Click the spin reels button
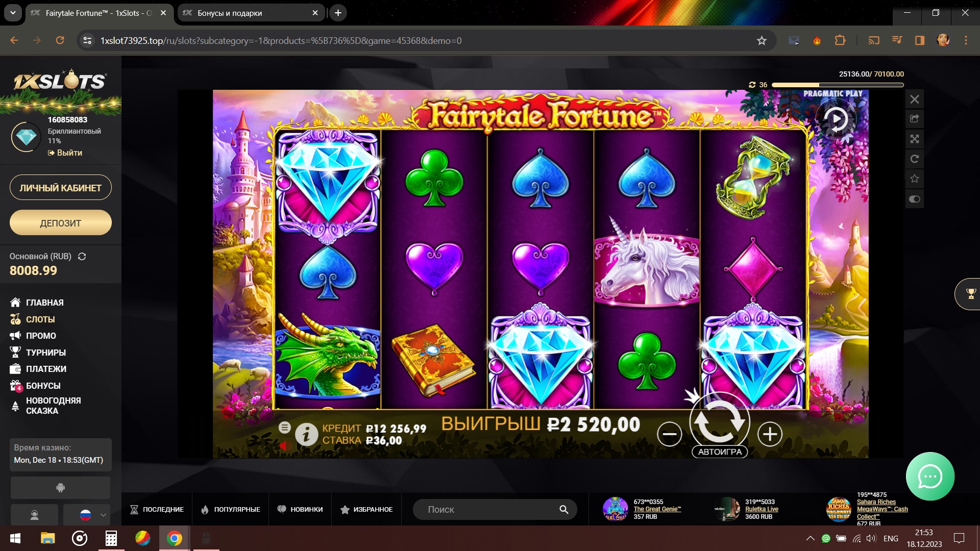The width and height of the screenshot is (980, 551). click(719, 420)
